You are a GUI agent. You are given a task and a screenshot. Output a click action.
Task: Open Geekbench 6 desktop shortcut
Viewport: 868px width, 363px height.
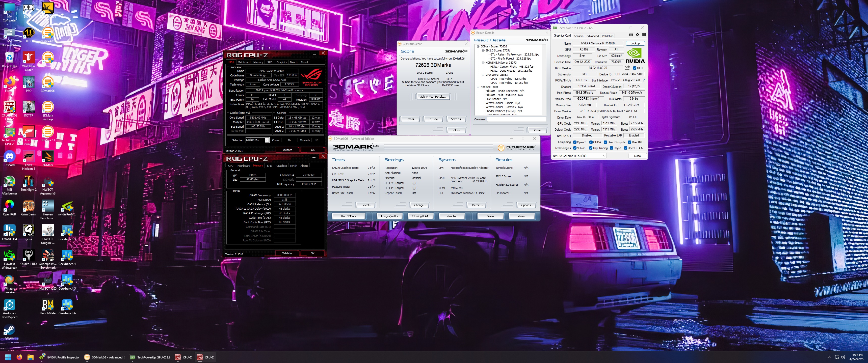pyautogui.click(x=67, y=307)
